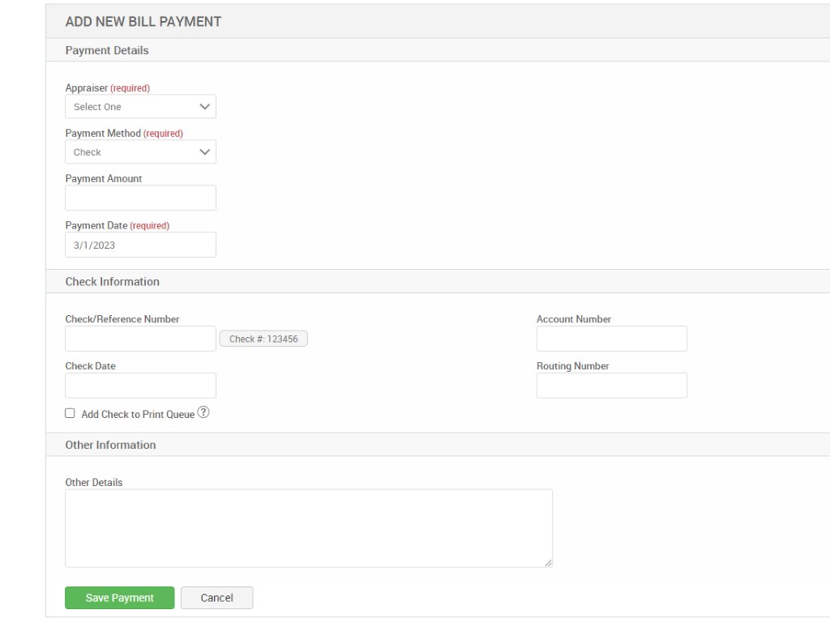This screenshot has height=644, width=830.
Task: Click the Payment Date (required) label
Action: click(118, 225)
